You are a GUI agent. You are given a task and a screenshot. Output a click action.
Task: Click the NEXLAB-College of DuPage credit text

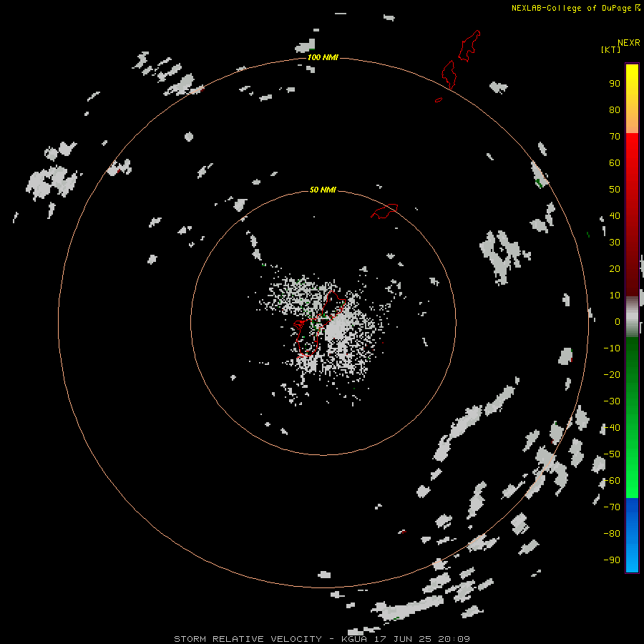[x=571, y=8]
